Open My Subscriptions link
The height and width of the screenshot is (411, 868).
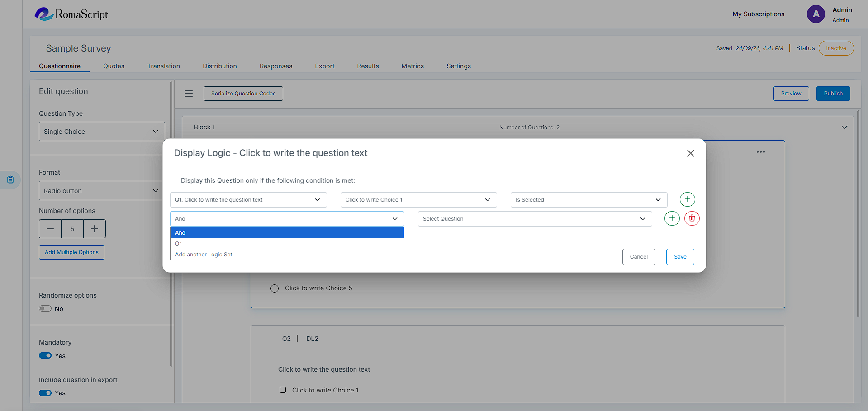pos(759,14)
